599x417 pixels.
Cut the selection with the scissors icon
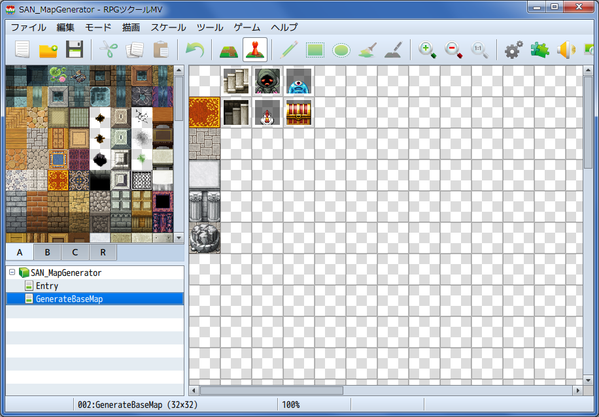click(108, 50)
